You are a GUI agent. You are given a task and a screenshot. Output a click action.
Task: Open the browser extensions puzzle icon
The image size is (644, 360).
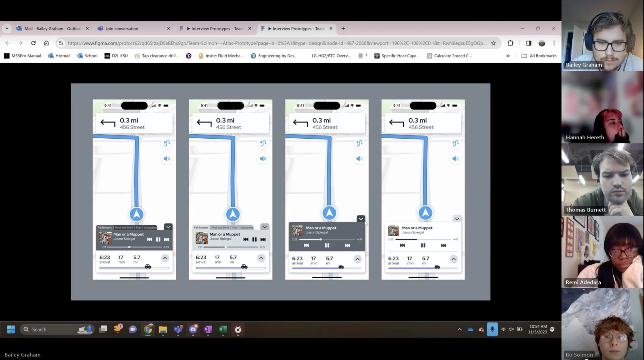(510, 43)
